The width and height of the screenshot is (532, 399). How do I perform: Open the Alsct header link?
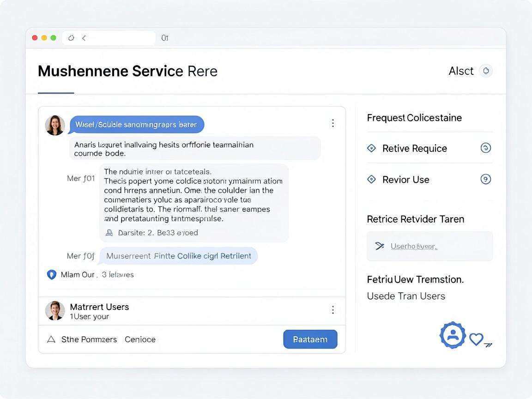pos(461,71)
